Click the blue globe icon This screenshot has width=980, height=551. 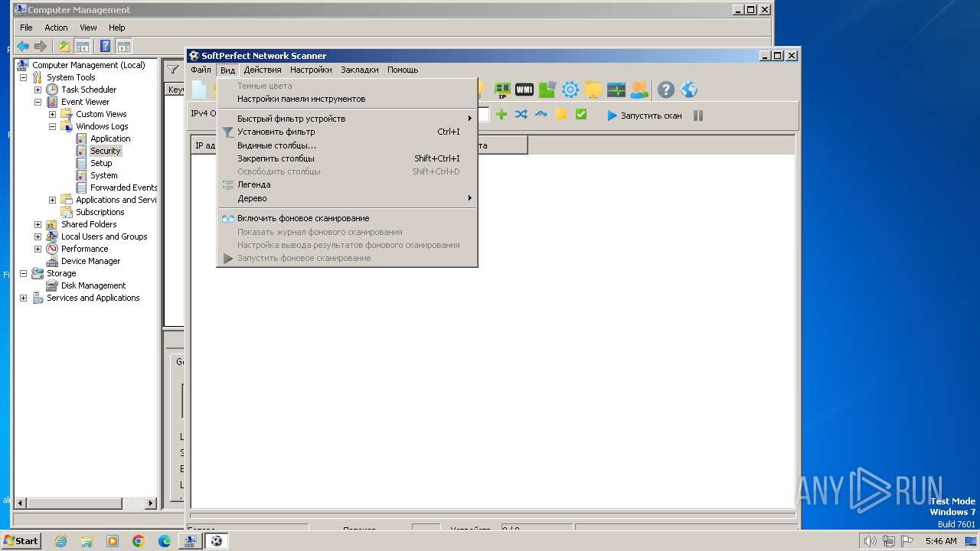point(689,90)
